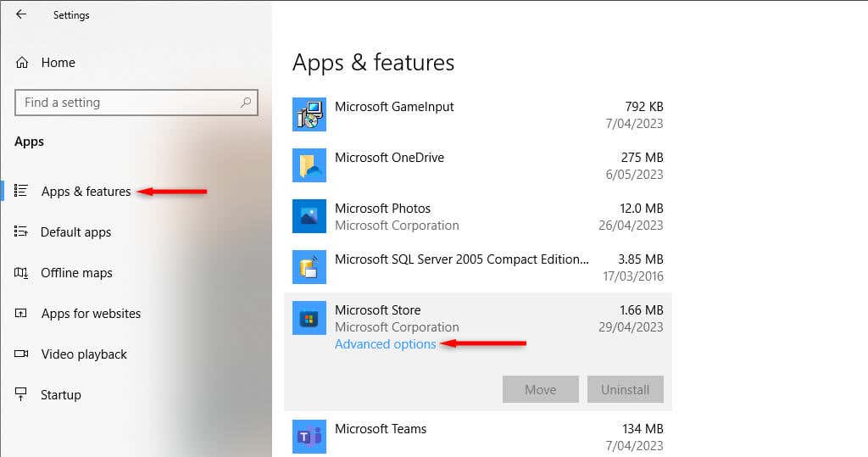Image resolution: width=868 pixels, height=457 pixels.
Task: Click the Move button
Action: (540, 389)
